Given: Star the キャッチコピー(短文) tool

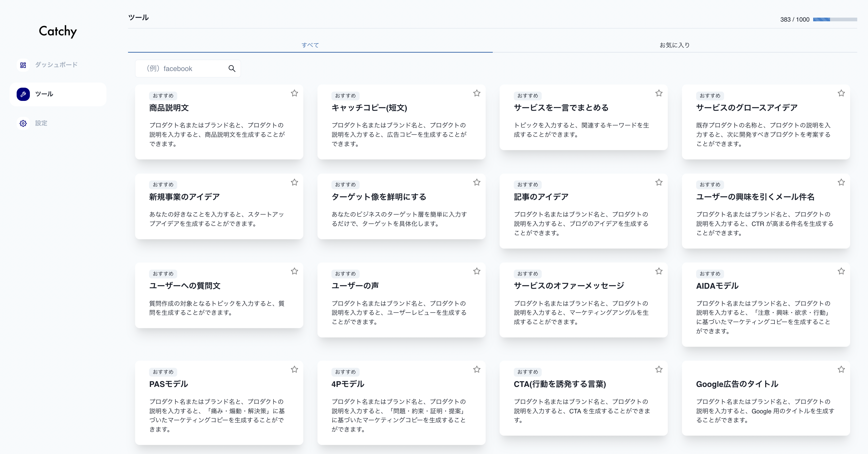Looking at the screenshot, I should point(476,93).
